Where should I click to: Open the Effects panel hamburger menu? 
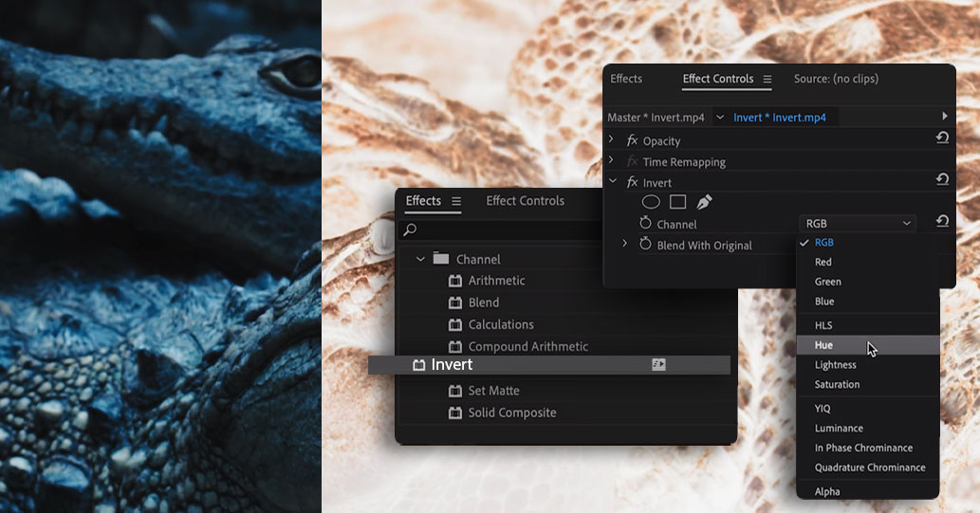click(x=456, y=201)
